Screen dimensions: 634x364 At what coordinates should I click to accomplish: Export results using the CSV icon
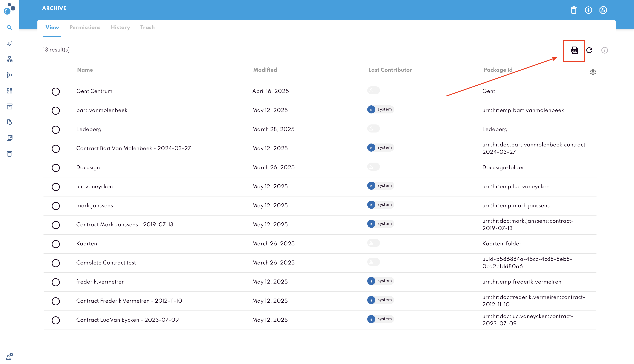[574, 50]
